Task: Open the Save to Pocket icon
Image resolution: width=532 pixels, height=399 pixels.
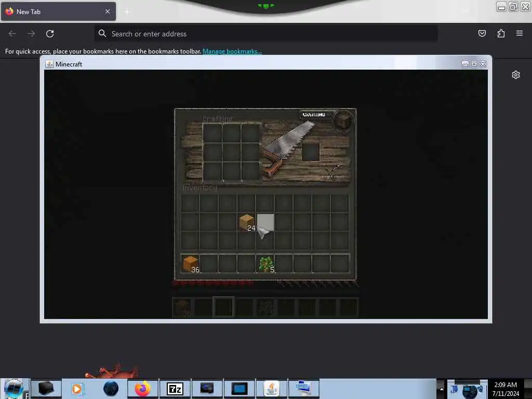Action: point(482,33)
